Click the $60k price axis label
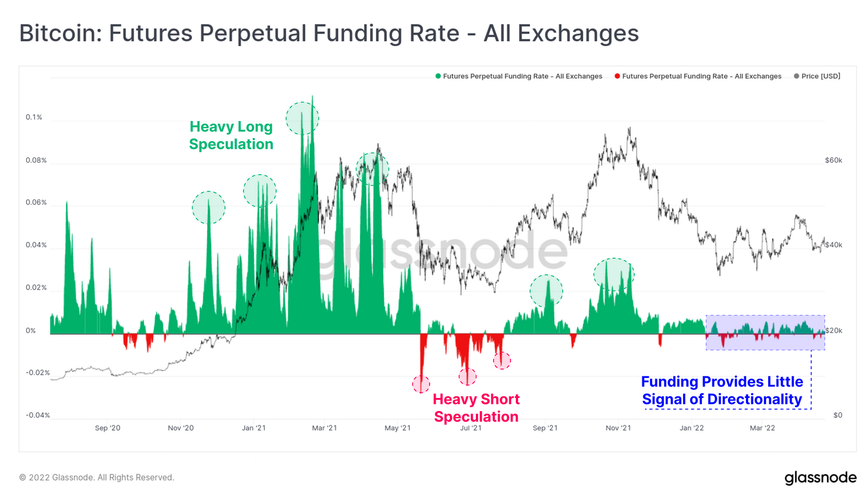 (x=833, y=161)
